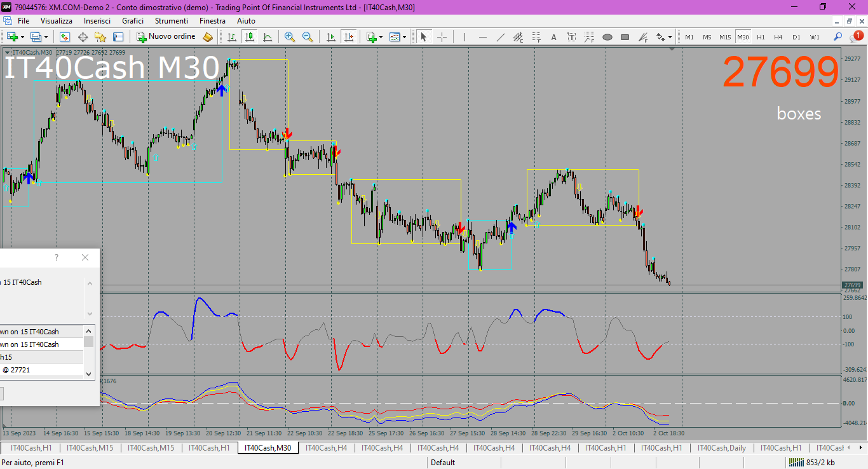Screen dimensions: 868x469
Task: Switch to H1 timeframe
Action: pyautogui.click(x=761, y=37)
